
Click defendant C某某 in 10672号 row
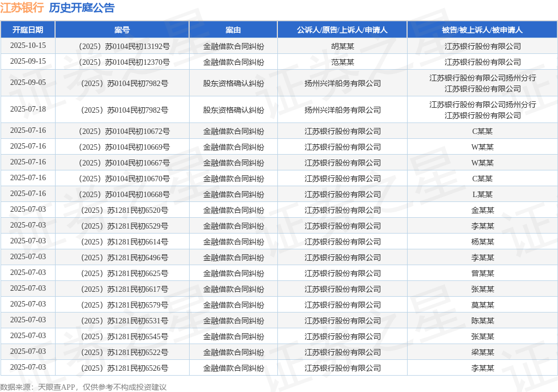pos(483,132)
